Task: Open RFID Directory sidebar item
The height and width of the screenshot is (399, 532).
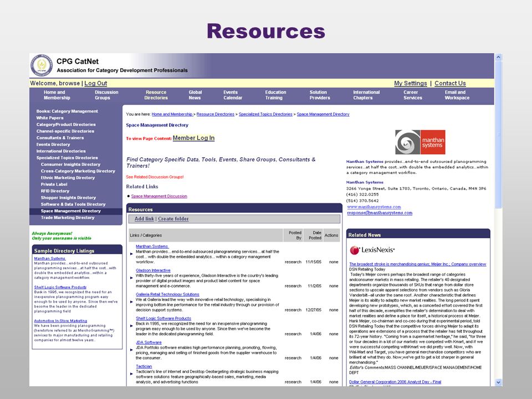Action: 55,191
